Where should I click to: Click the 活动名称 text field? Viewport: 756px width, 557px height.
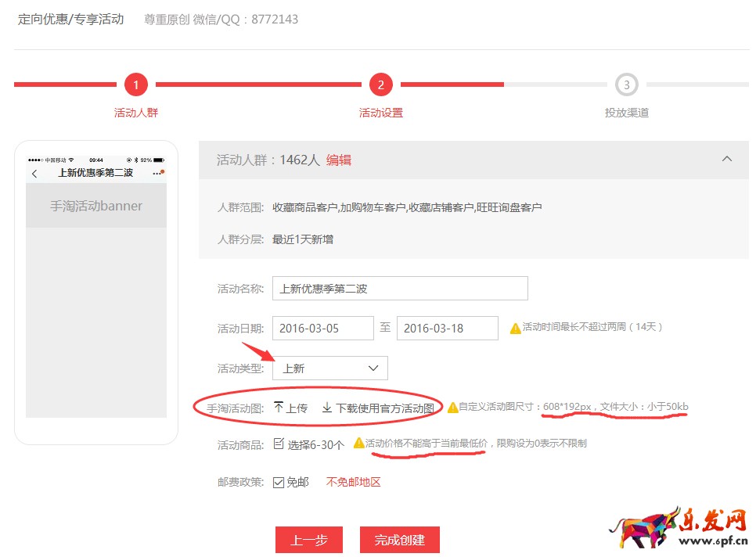click(x=400, y=289)
